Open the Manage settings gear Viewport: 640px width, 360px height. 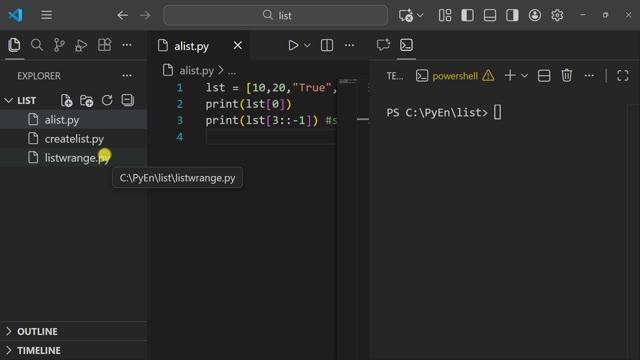(557, 16)
